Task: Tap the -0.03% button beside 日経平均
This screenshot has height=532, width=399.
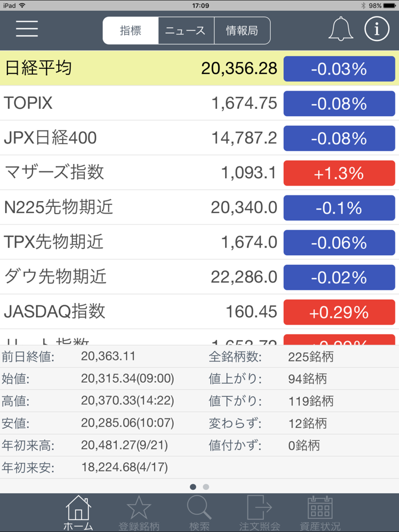Action: 339,68
